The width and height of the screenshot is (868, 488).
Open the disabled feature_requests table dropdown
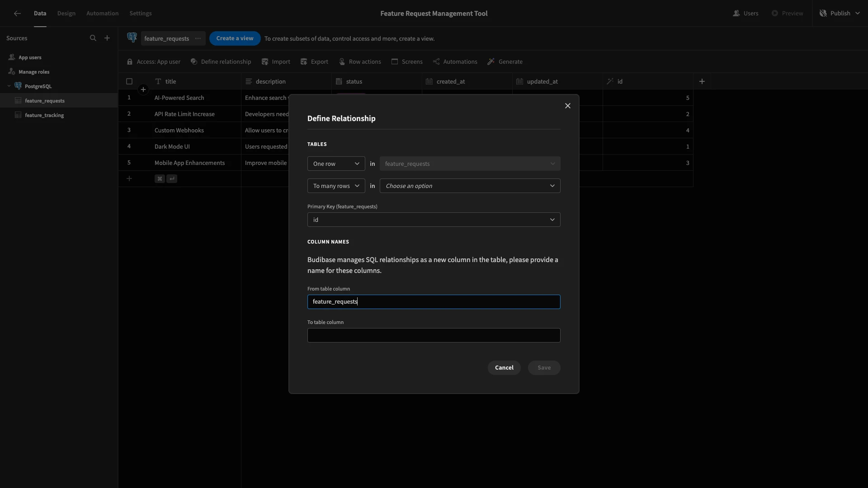pos(470,164)
